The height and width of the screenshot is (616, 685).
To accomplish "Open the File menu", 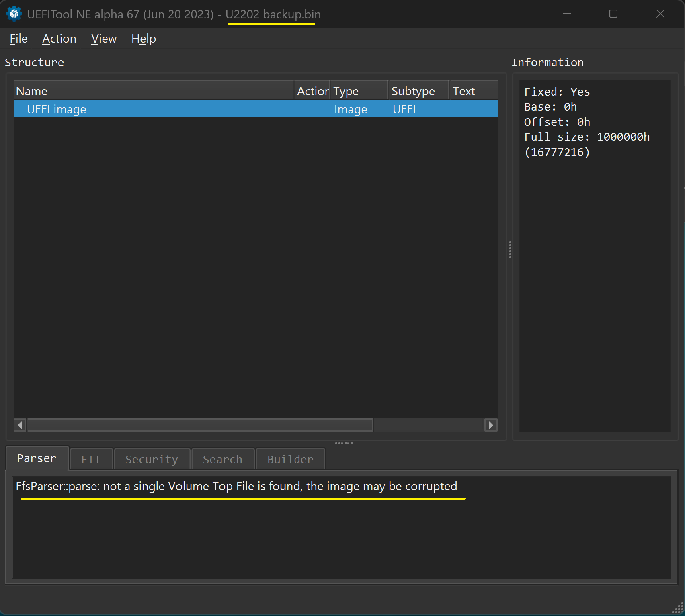I will pos(18,39).
